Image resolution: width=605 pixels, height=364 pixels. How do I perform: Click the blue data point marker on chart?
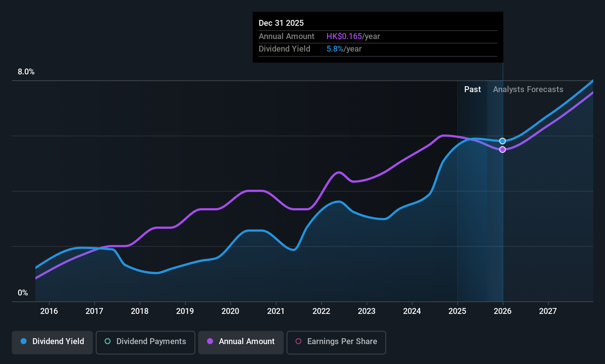pyautogui.click(x=503, y=141)
